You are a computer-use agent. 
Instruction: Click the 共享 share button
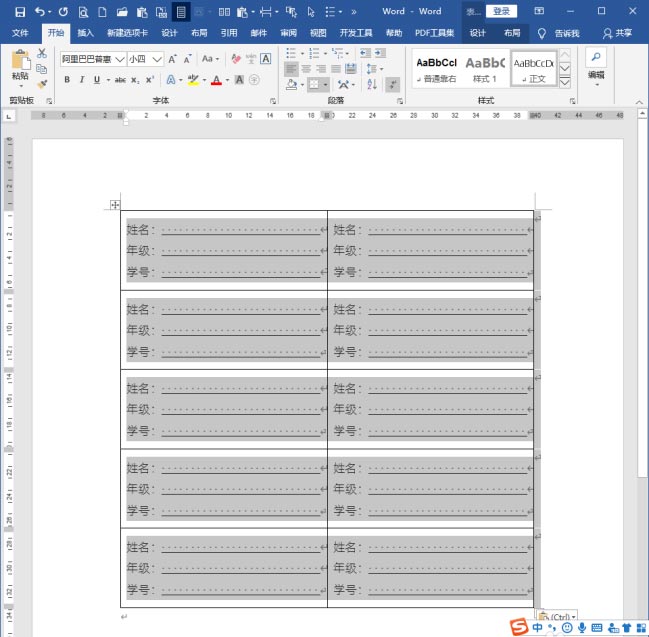tap(618, 33)
